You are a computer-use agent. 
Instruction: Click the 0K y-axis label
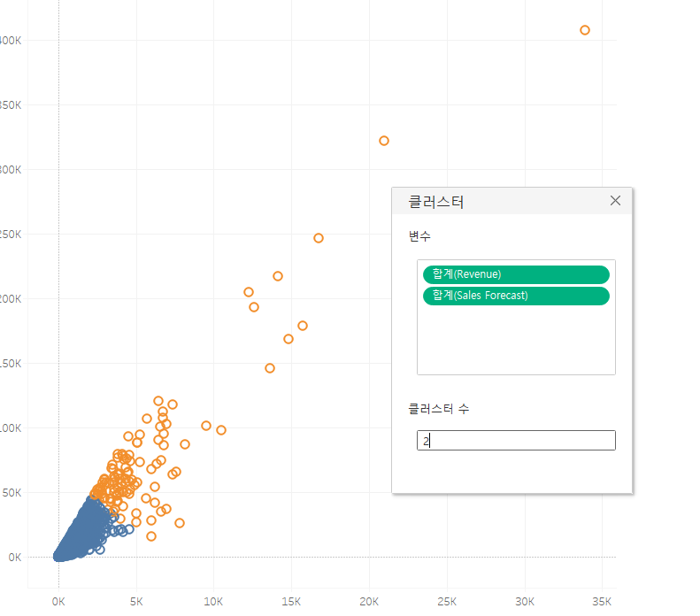click(x=15, y=558)
